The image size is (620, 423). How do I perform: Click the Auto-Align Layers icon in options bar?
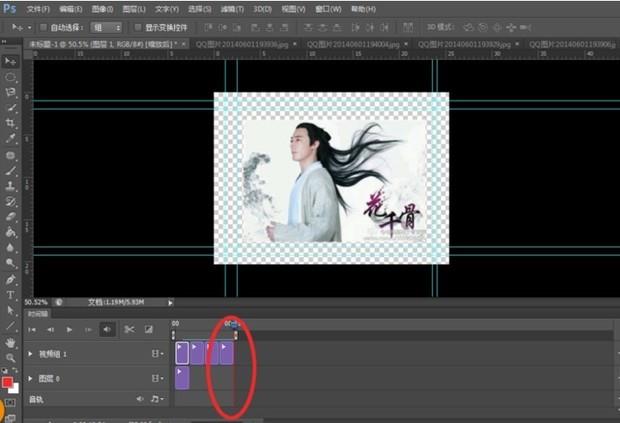pyautogui.click(x=408, y=27)
